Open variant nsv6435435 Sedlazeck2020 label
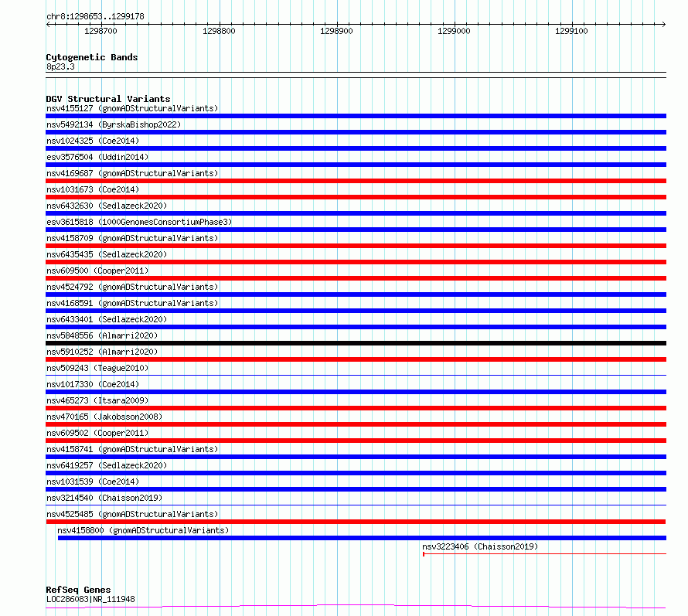Screen dimensions: 688x616 click(107, 254)
